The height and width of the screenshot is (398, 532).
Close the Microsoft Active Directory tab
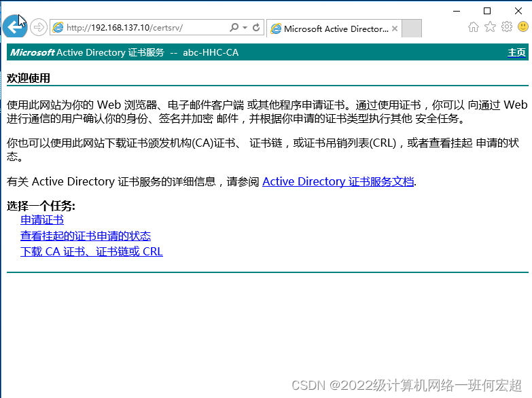pos(395,29)
